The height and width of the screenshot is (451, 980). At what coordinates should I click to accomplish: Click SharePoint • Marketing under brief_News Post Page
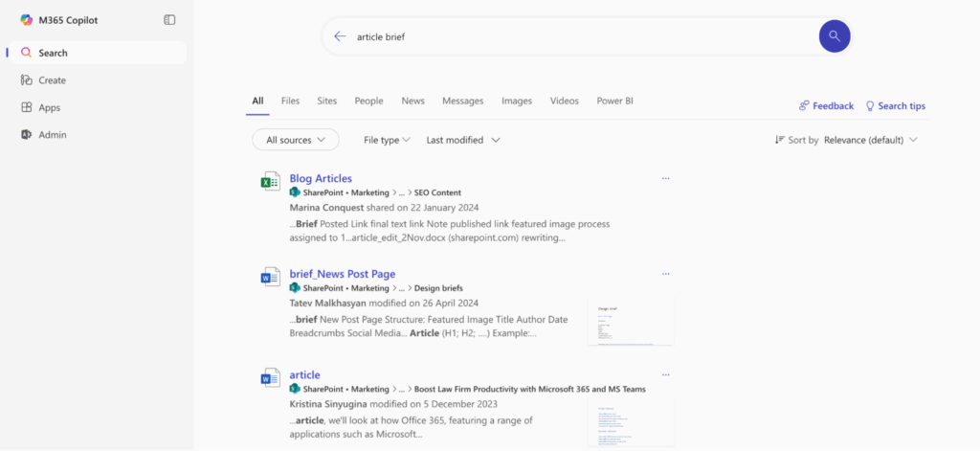click(x=346, y=288)
